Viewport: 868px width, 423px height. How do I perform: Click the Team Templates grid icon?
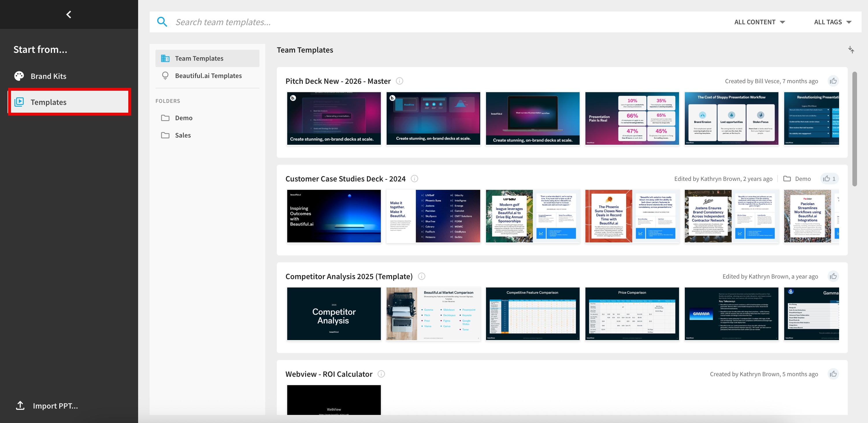[x=165, y=58]
